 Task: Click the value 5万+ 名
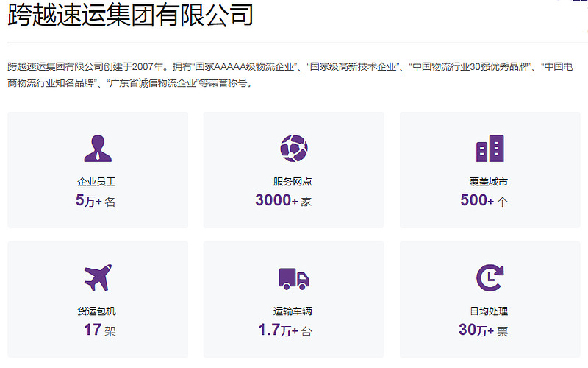pyautogui.click(x=96, y=200)
